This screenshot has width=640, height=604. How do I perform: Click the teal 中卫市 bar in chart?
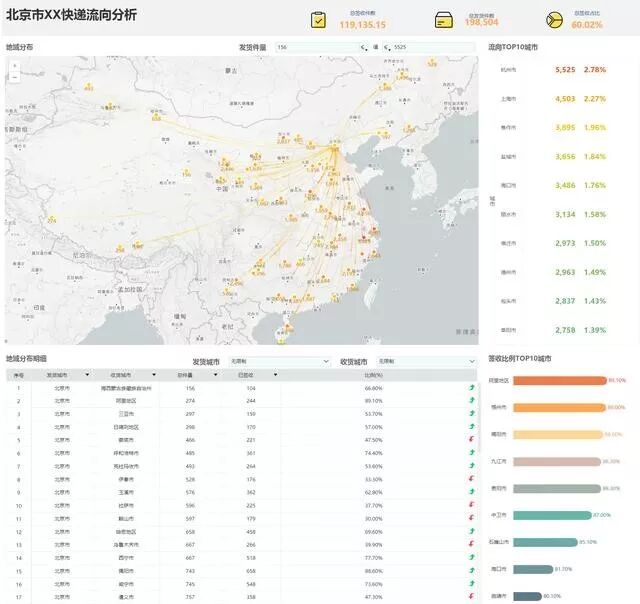552,515
